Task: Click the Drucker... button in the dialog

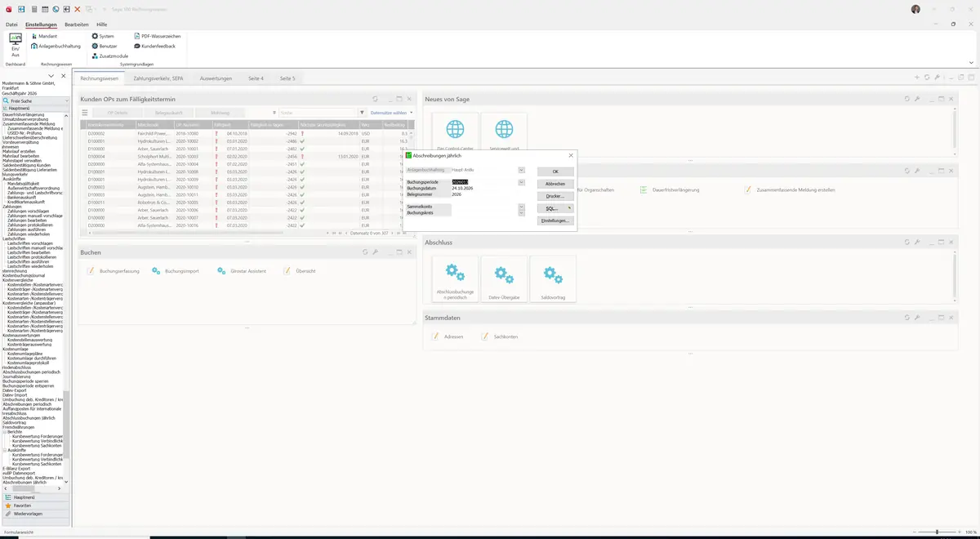Action: point(555,196)
